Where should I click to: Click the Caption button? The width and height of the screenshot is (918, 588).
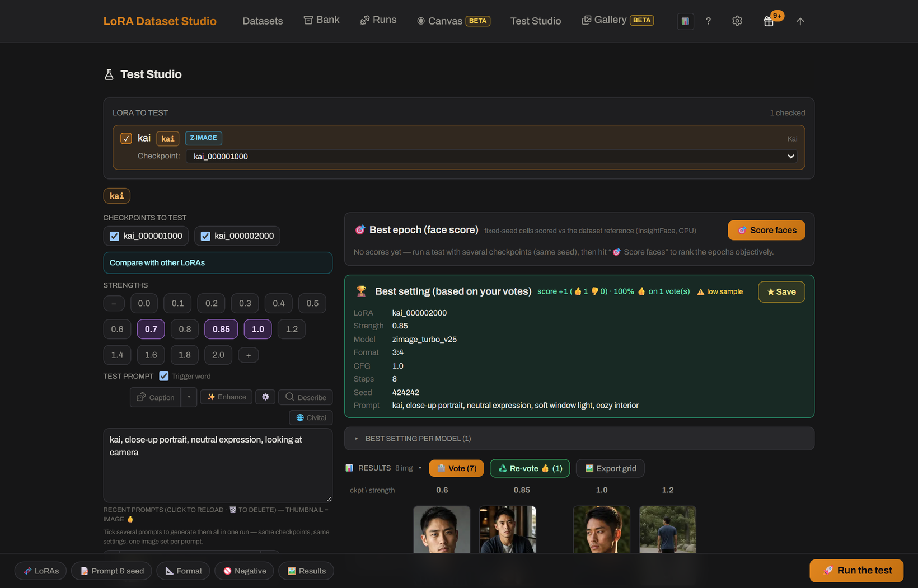tap(156, 397)
